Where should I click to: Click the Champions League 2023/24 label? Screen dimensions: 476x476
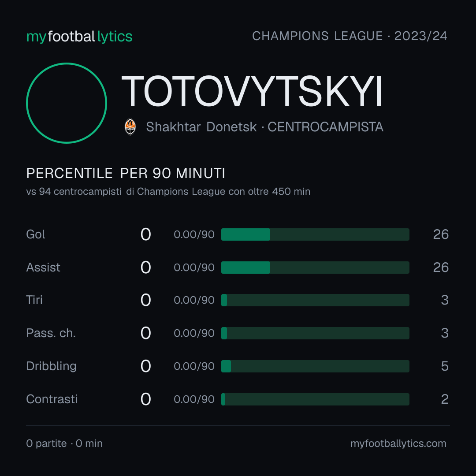tap(350, 36)
